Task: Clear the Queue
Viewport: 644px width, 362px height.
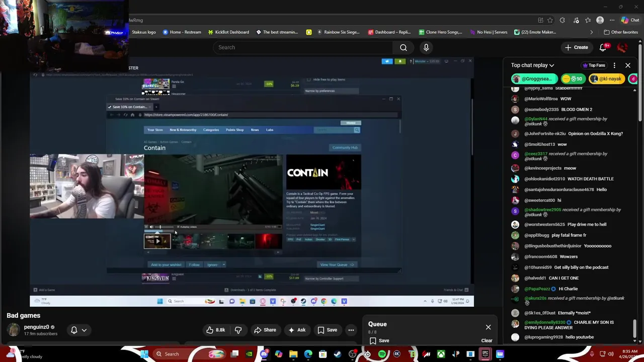Action: tap(487, 340)
